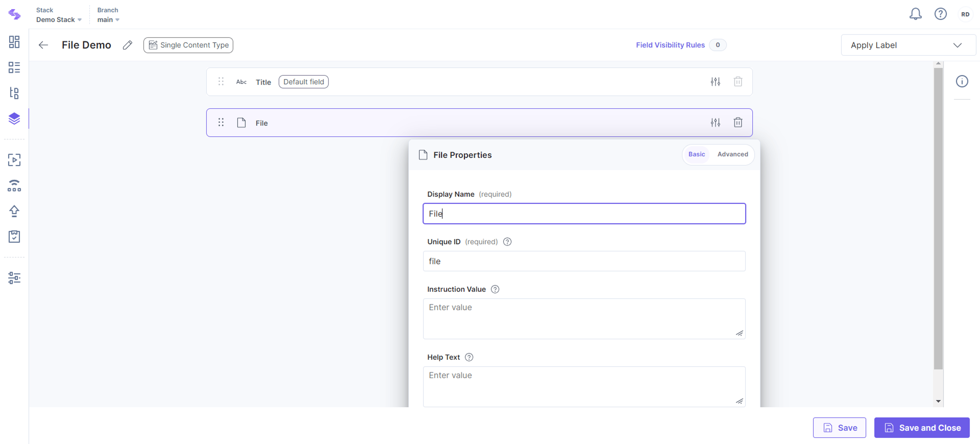Image resolution: width=980 pixels, height=444 pixels.
Task: Open the help question mark icon
Action: (x=940, y=14)
